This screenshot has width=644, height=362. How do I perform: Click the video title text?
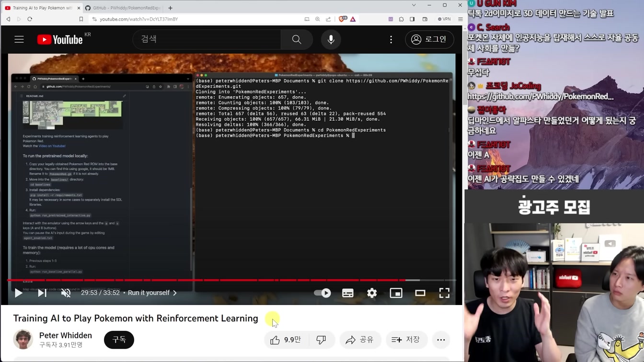click(x=136, y=318)
